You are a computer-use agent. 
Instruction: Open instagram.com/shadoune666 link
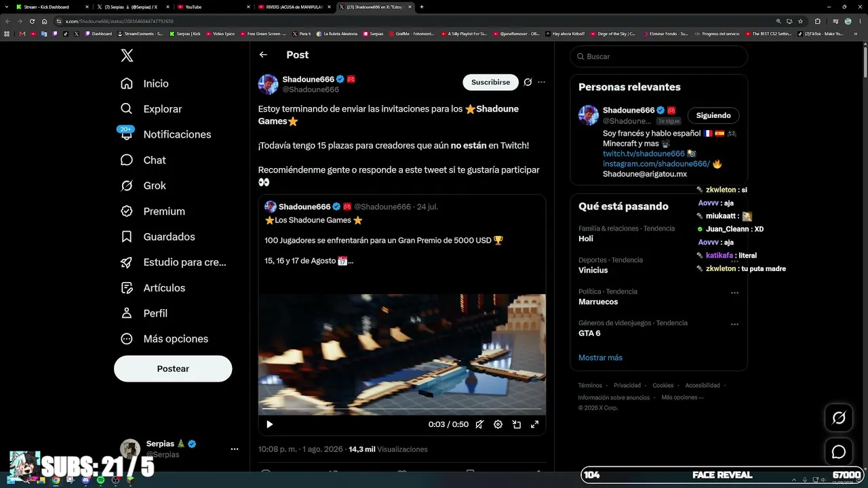click(x=656, y=164)
